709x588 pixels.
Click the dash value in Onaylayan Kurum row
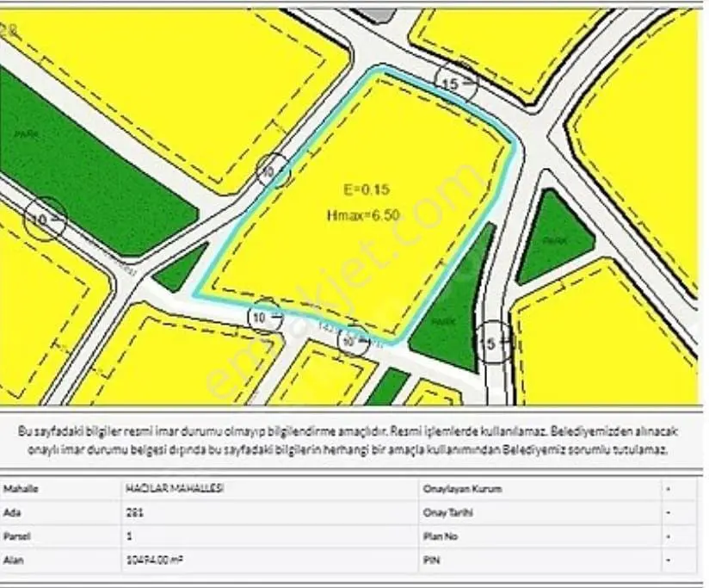tap(668, 489)
